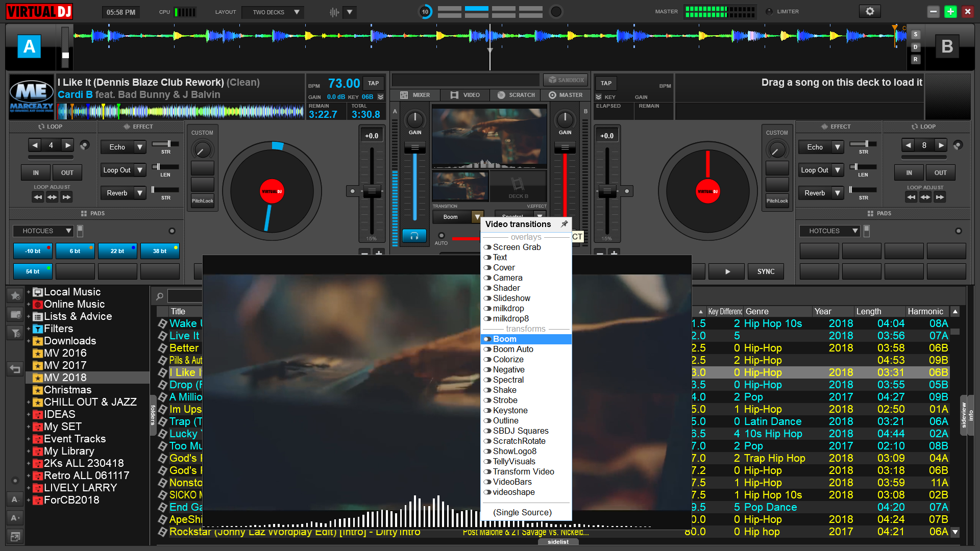
Task: Click the deck A loop move left-right arrows button
Action: (52, 197)
